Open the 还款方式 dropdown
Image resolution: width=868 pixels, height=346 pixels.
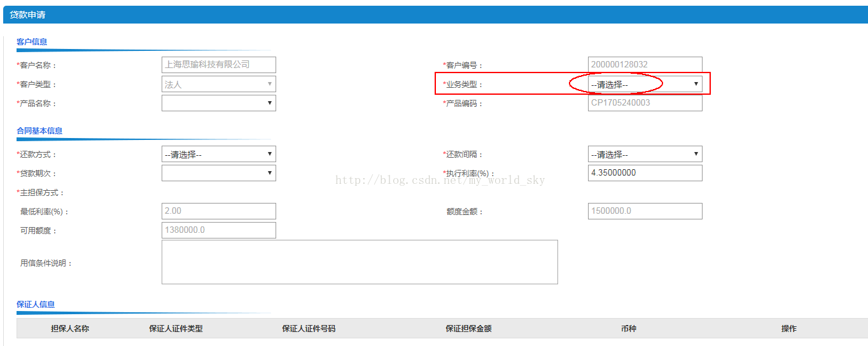tap(219, 154)
